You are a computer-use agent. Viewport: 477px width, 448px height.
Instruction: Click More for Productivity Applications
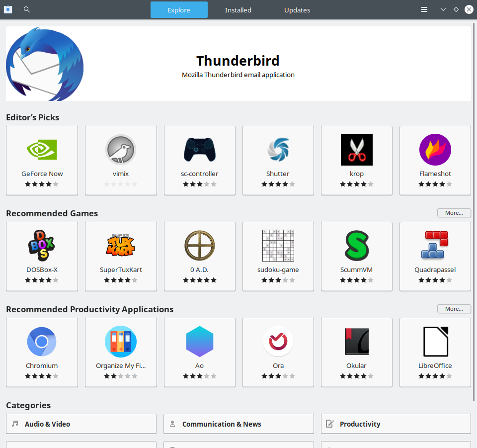tap(454, 309)
